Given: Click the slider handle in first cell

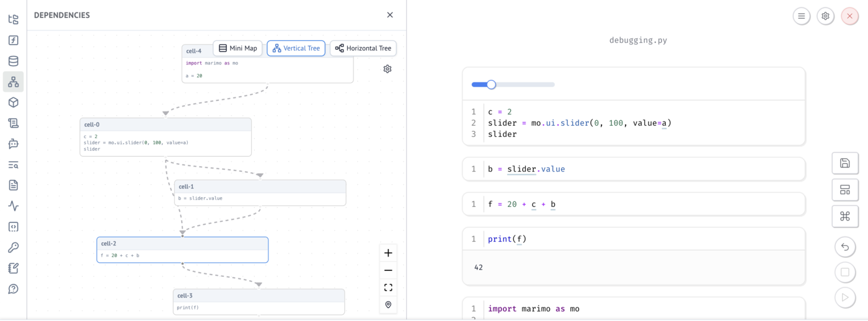Looking at the screenshot, I should [491, 84].
